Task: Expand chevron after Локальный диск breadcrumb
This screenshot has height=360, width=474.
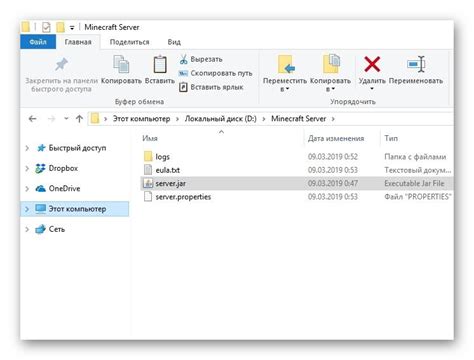Action: click(264, 119)
